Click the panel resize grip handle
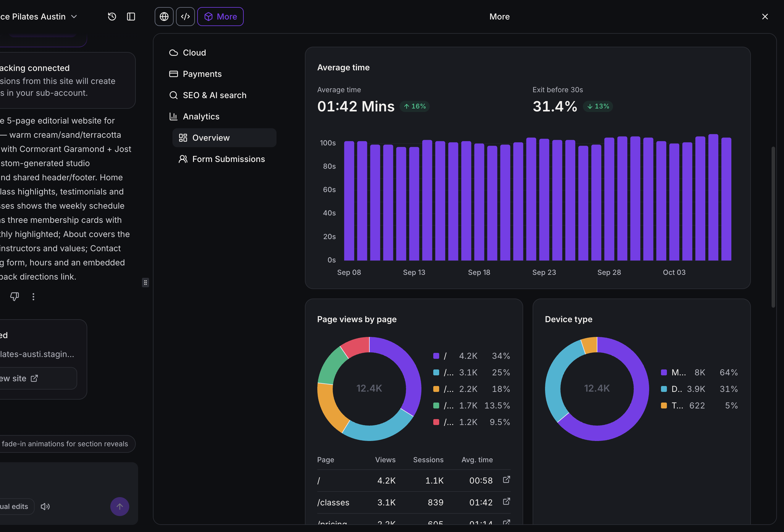 146,283
